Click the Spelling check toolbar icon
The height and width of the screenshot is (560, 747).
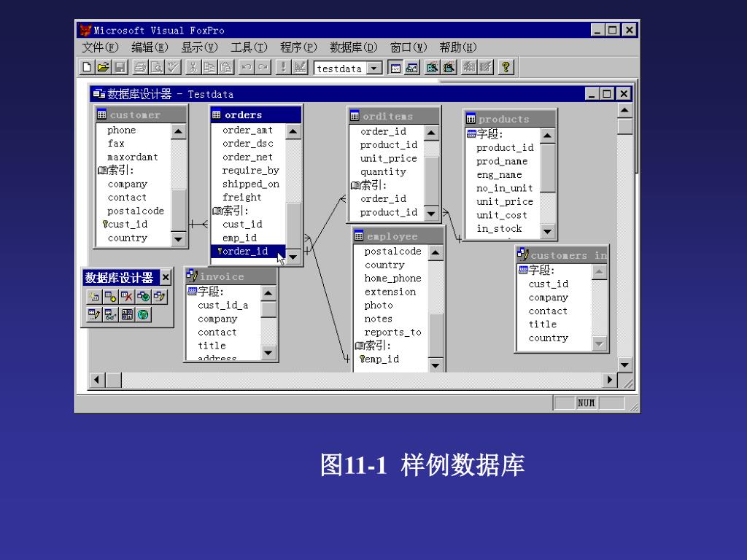click(x=172, y=67)
